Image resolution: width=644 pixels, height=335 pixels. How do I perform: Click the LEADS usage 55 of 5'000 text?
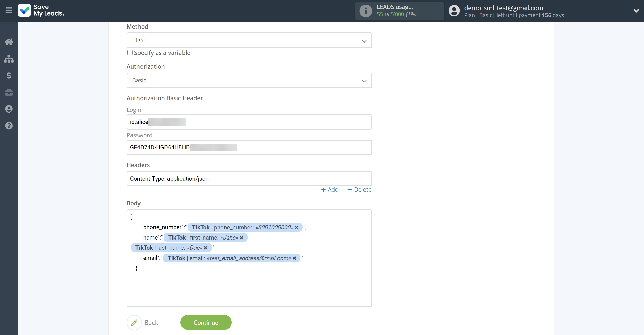[397, 14]
